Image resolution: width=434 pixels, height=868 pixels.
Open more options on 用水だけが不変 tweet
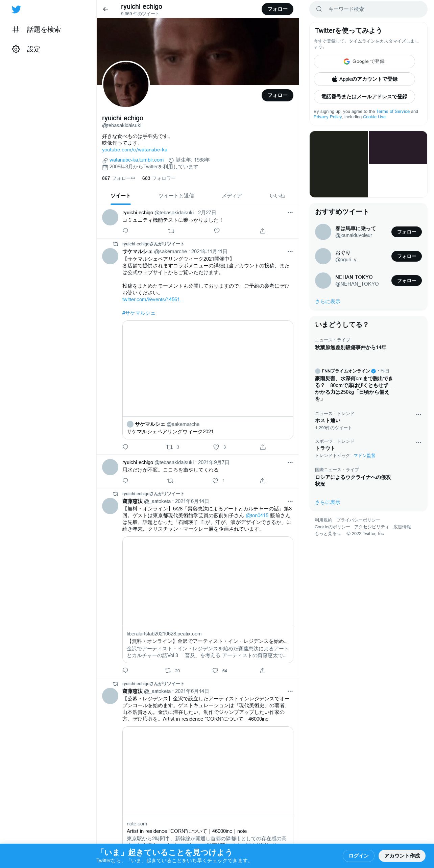[x=290, y=462]
